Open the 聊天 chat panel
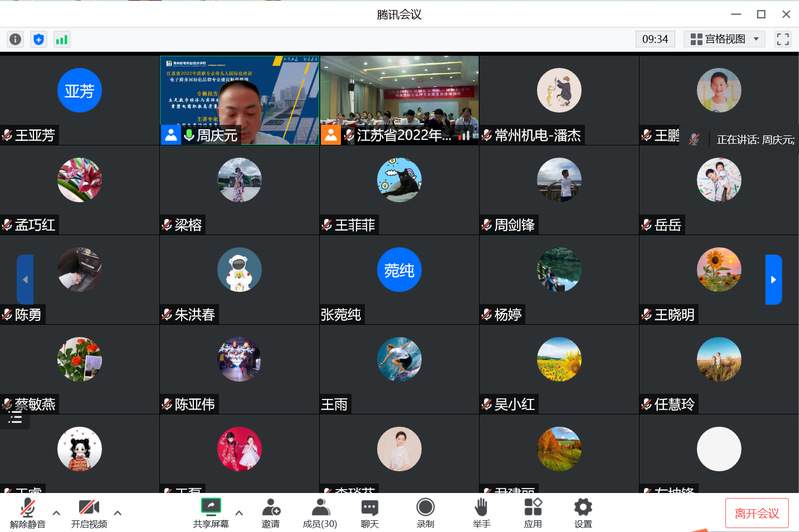The image size is (799, 532). pyautogui.click(x=370, y=512)
